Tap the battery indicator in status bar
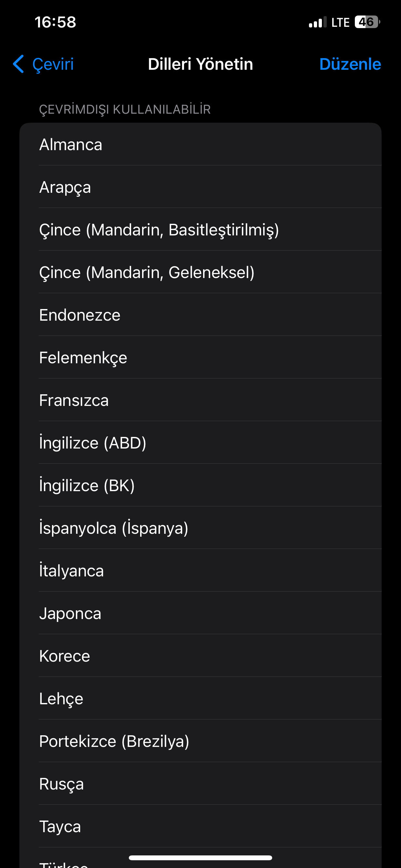The height and width of the screenshot is (868, 401). click(367, 22)
